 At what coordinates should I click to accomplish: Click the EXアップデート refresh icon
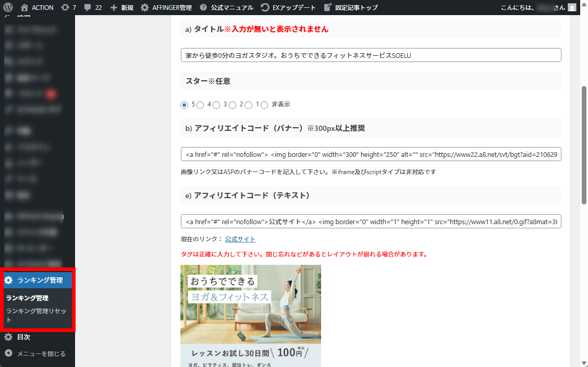pos(265,7)
